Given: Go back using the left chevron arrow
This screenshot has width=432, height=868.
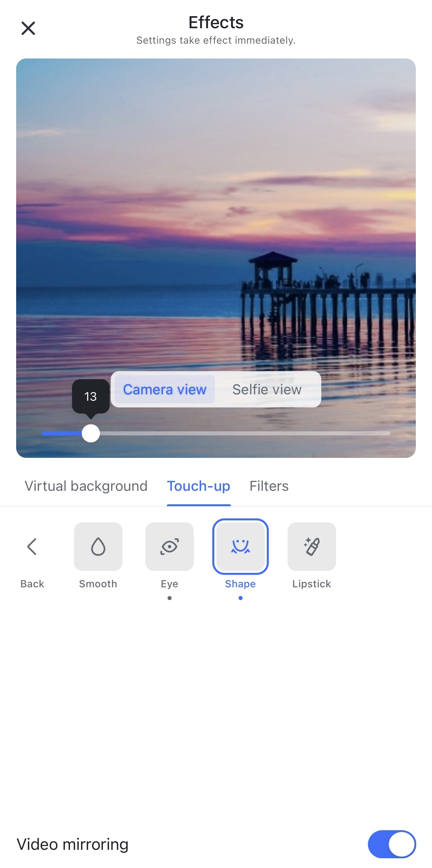Looking at the screenshot, I should (32, 546).
